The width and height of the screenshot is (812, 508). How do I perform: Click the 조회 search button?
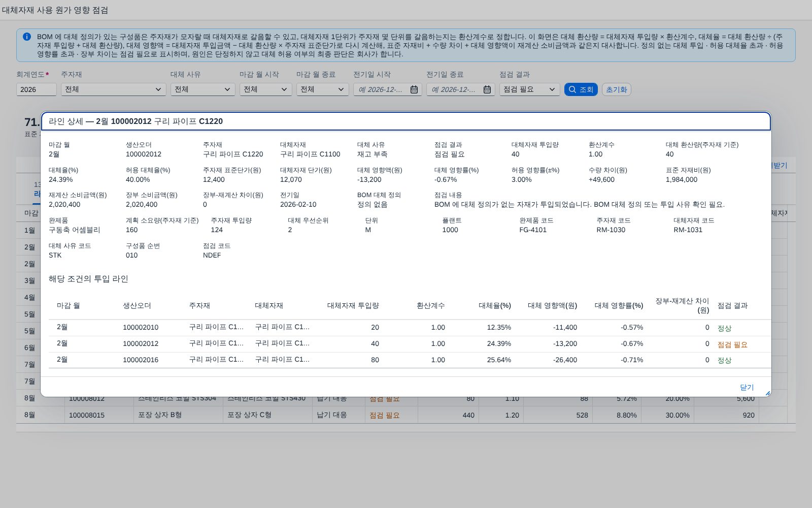click(581, 89)
